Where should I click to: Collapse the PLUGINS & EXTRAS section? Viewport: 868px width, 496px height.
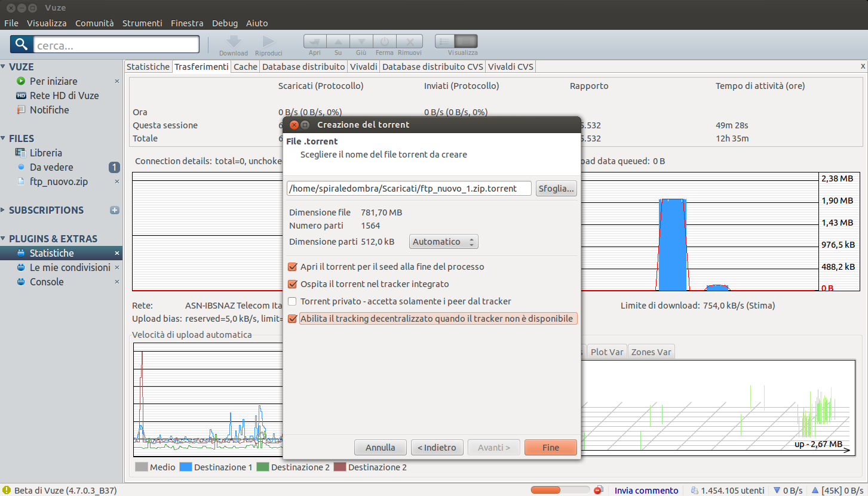point(4,239)
